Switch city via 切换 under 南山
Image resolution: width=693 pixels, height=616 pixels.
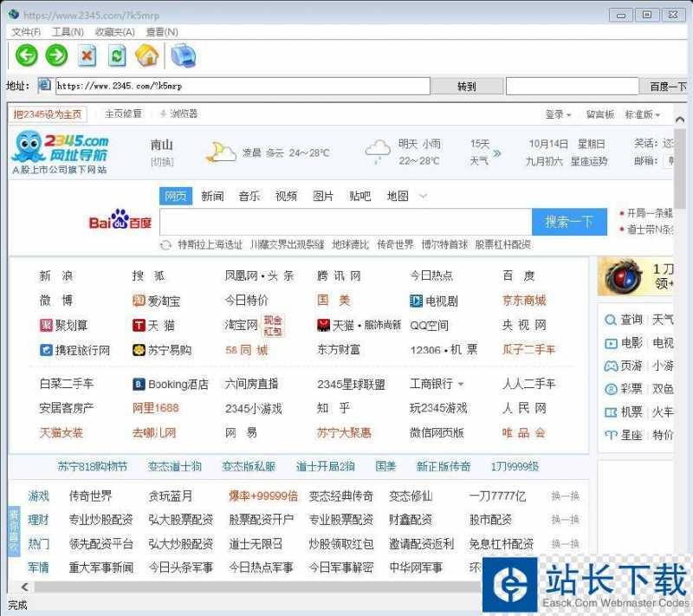click(x=162, y=162)
